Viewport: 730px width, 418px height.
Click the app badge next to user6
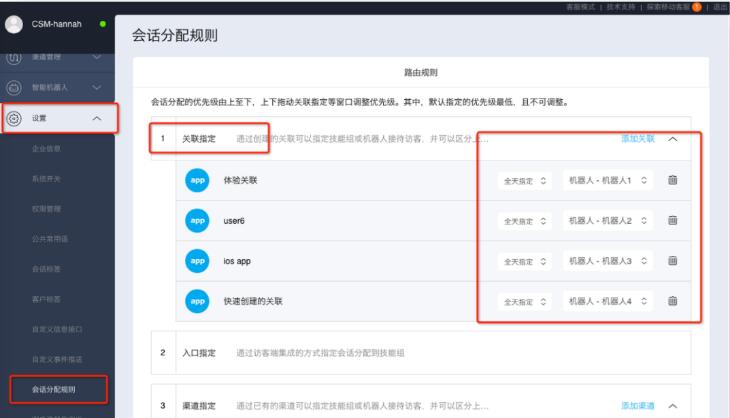pos(198,220)
